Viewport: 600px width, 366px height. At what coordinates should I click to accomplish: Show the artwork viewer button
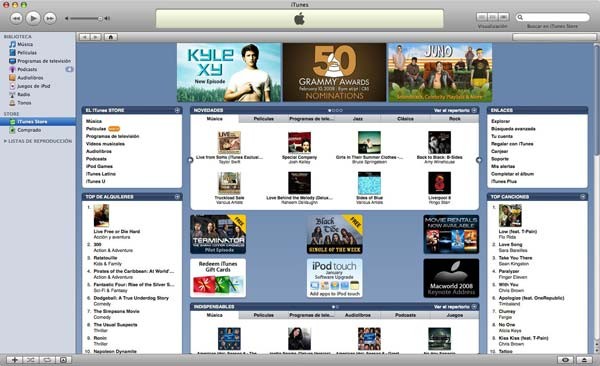(x=64, y=360)
